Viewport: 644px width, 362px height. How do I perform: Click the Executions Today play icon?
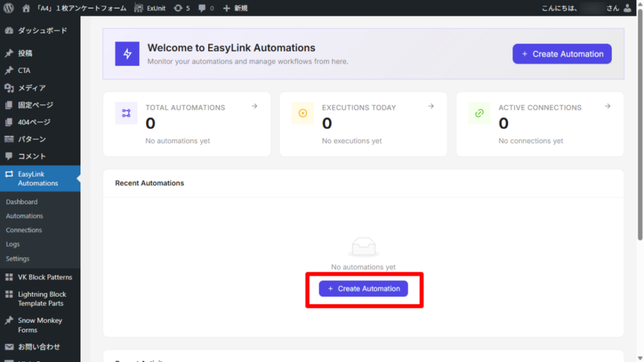tap(303, 113)
